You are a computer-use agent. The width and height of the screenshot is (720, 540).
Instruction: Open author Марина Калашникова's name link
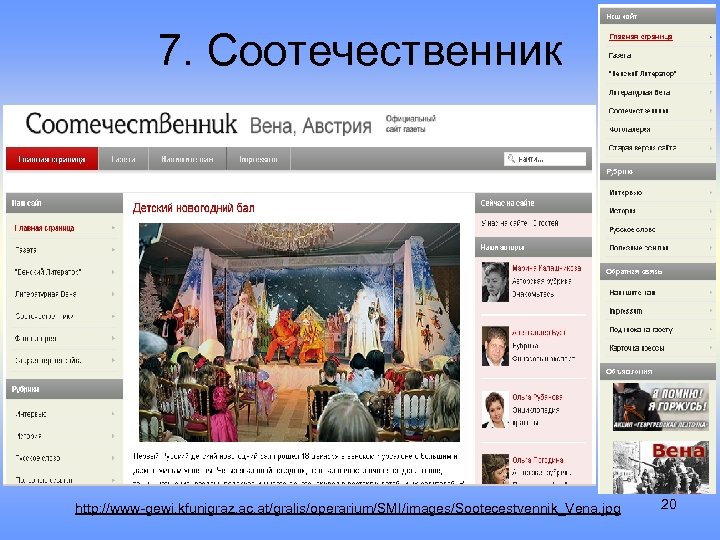[x=546, y=268]
